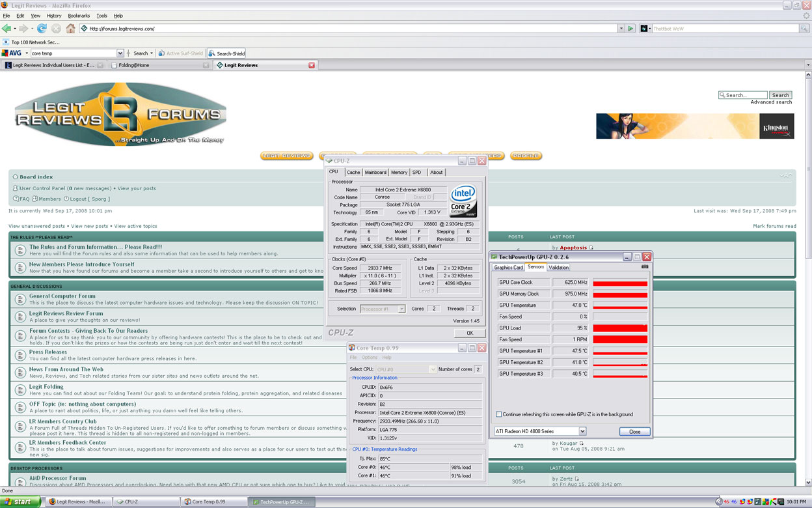Viewport: 812px width, 508px height.
Task: Go to the Firefox Home page icon
Action: tap(70, 29)
